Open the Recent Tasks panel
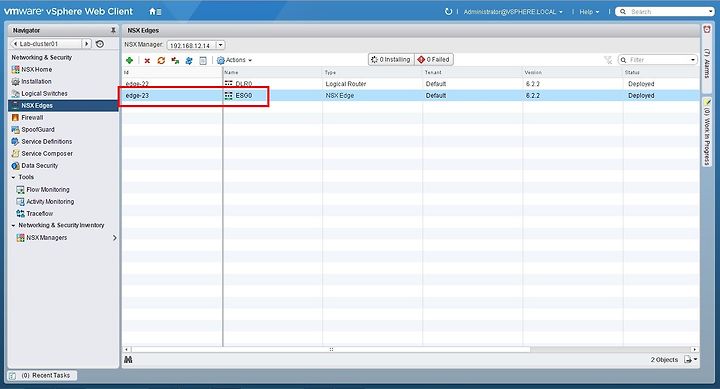This screenshot has height=389, width=720. (x=42, y=376)
